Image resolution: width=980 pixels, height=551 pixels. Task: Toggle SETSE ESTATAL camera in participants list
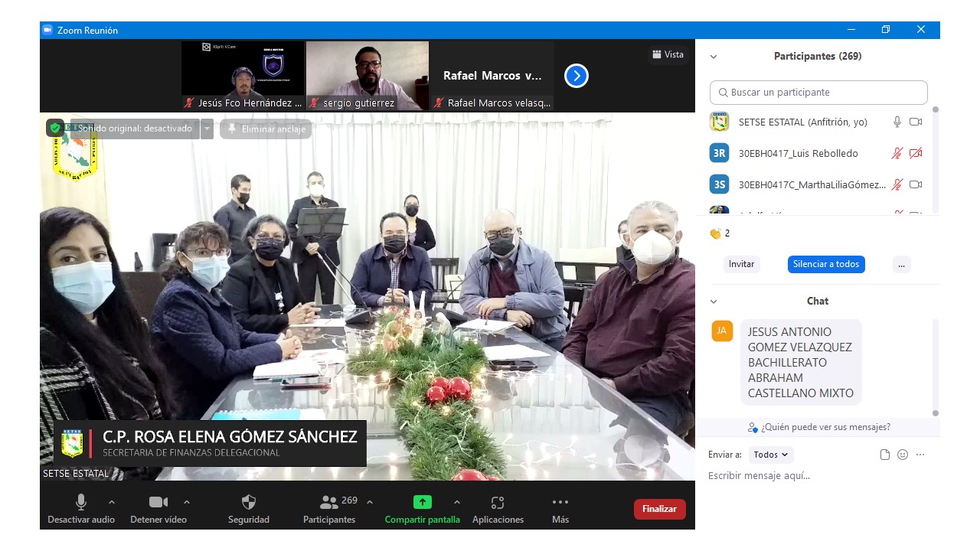(916, 122)
